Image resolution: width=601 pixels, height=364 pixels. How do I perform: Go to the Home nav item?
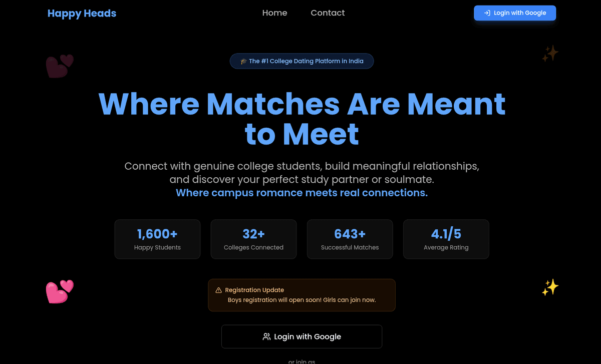[274, 13]
